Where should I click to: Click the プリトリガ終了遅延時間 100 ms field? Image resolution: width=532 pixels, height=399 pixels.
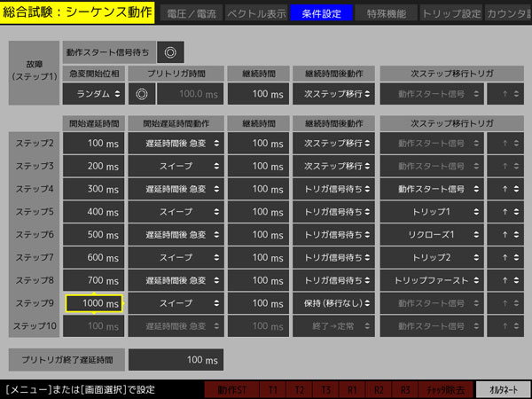(176, 360)
